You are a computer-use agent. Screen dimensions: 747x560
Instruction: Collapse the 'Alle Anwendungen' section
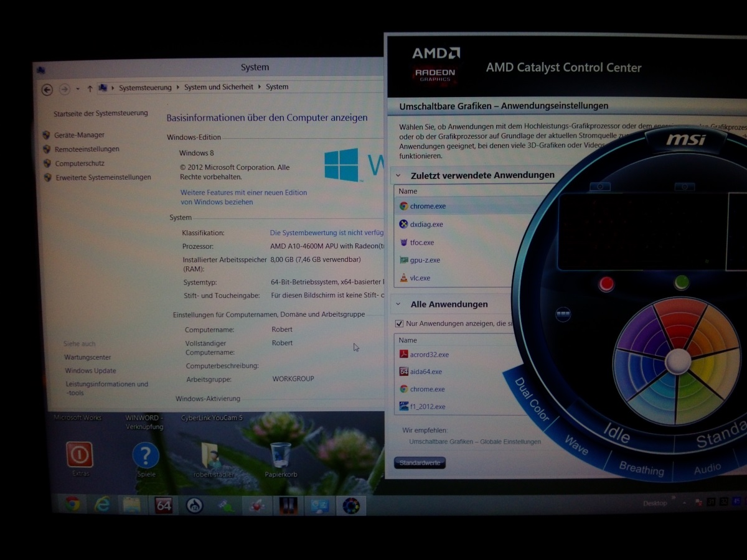(398, 305)
